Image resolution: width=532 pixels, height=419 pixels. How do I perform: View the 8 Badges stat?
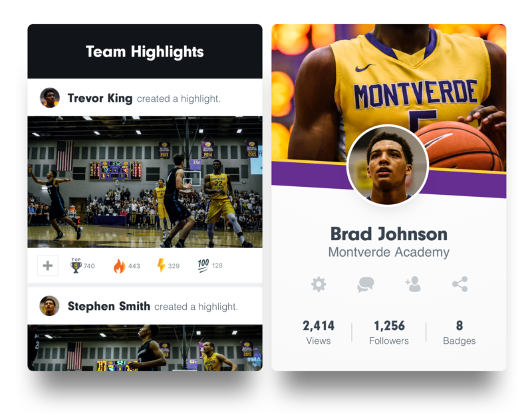(459, 333)
